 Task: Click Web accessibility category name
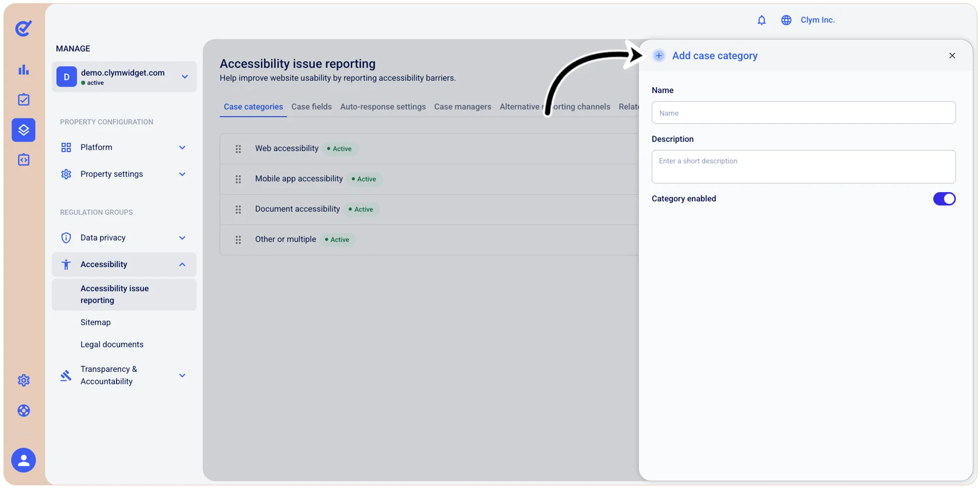[287, 148]
